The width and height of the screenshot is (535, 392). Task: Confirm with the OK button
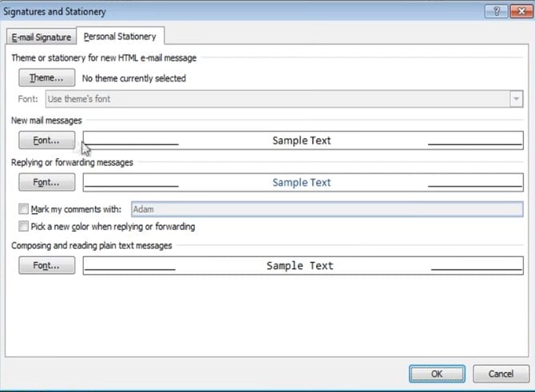pyautogui.click(x=436, y=374)
